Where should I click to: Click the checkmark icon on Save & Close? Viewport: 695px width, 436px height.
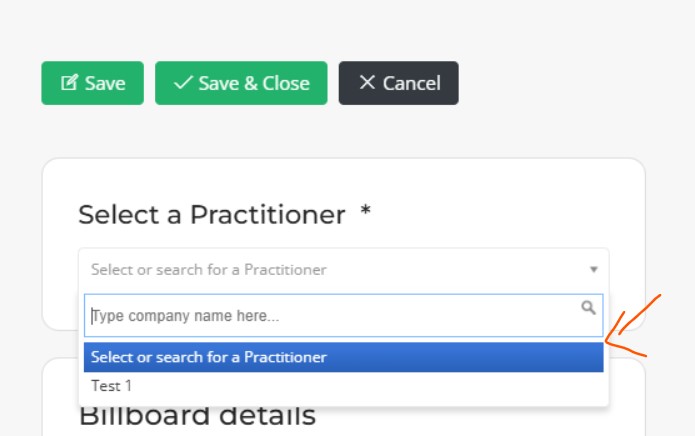pos(183,82)
